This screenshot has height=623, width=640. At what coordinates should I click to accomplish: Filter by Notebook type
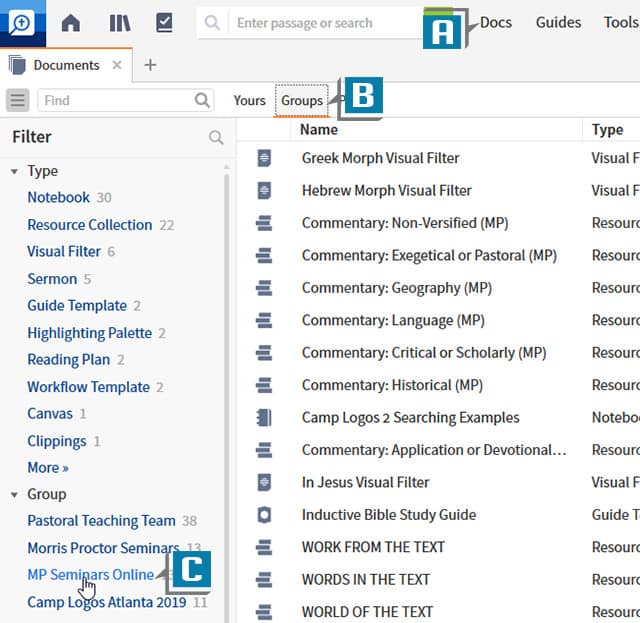pyautogui.click(x=58, y=197)
